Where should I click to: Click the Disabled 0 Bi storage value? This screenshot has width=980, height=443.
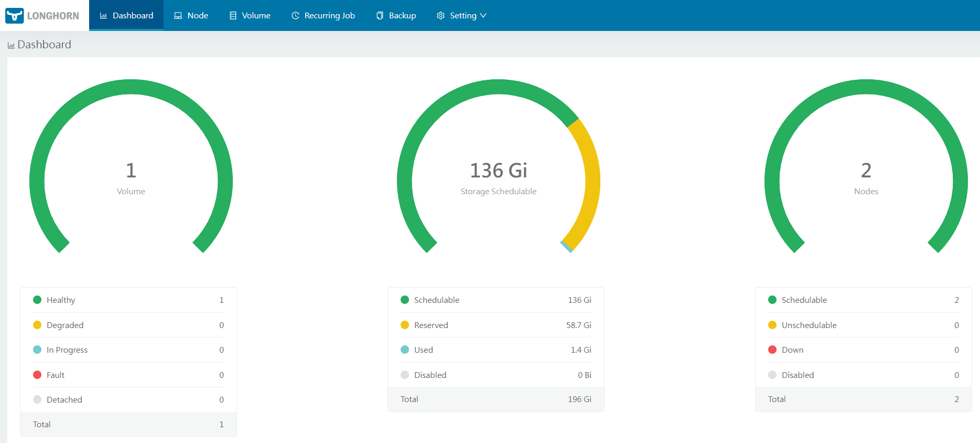(585, 375)
